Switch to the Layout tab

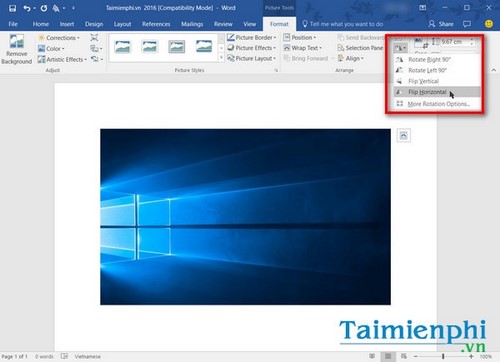coord(122,24)
